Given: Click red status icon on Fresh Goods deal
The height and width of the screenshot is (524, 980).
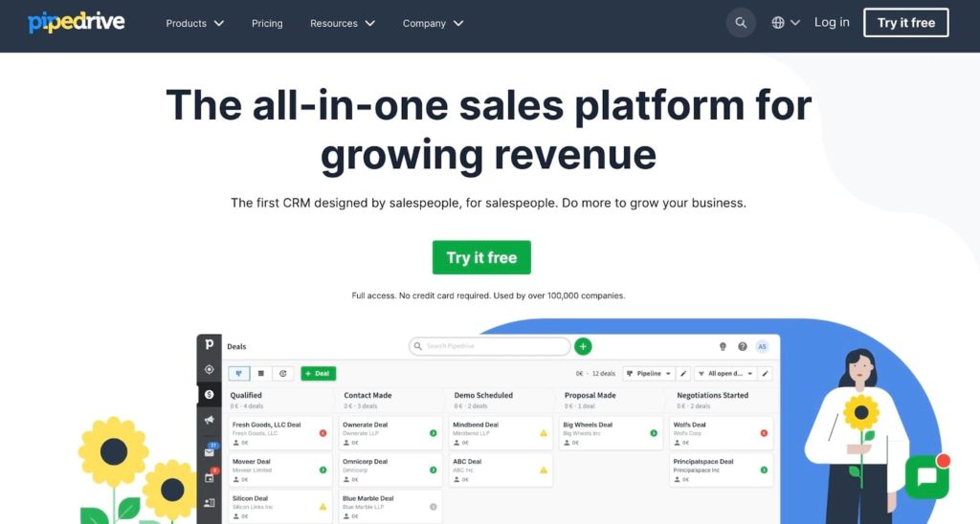Looking at the screenshot, I should [323, 433].
